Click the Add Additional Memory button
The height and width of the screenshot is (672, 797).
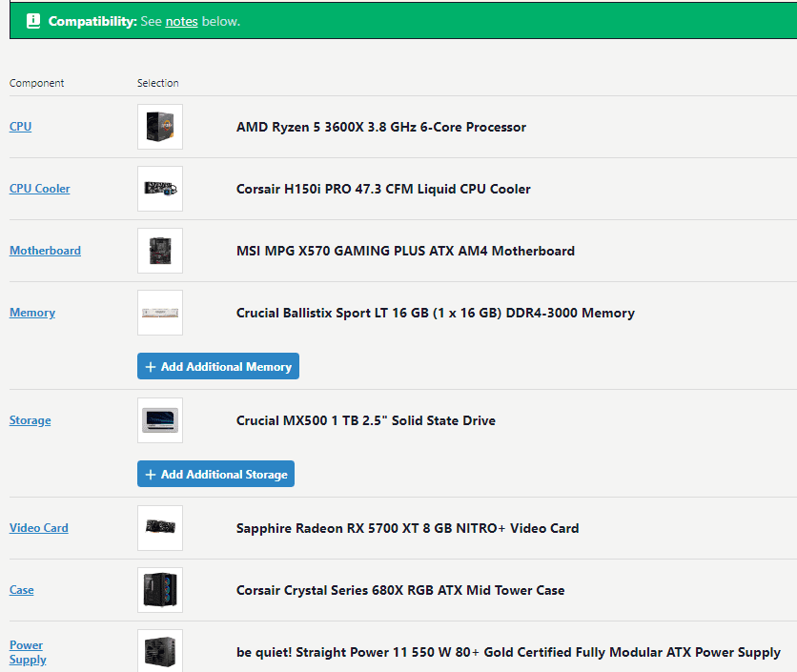[218, 366]
